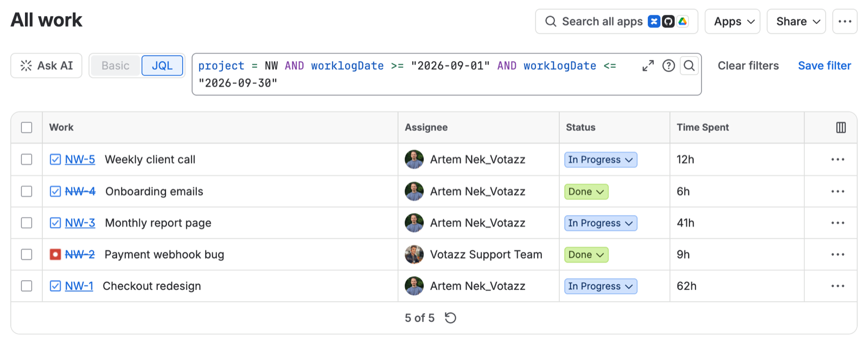Click Save filter link
This screenshot has height=344, width=868.
(825, 66)
